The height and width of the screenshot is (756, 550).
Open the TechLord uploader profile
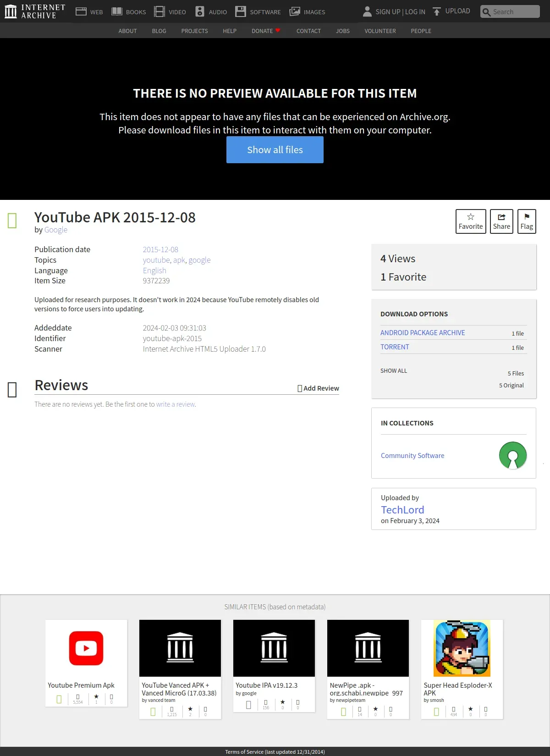[402, 510]
